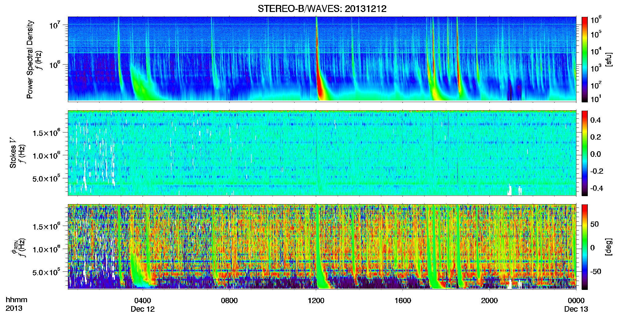Viewport: 644px width, 332px height.
Task: Click the "[sfu]" unit label
Action: click(608, 59)
